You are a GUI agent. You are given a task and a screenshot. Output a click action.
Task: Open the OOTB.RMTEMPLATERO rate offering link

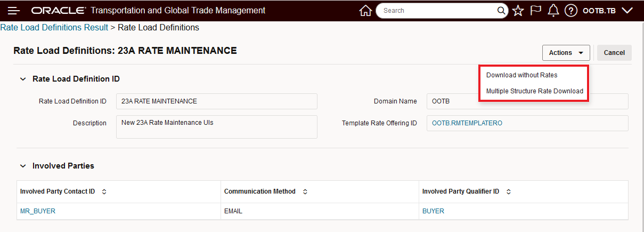pyautogui.click(x=467, y=123)
